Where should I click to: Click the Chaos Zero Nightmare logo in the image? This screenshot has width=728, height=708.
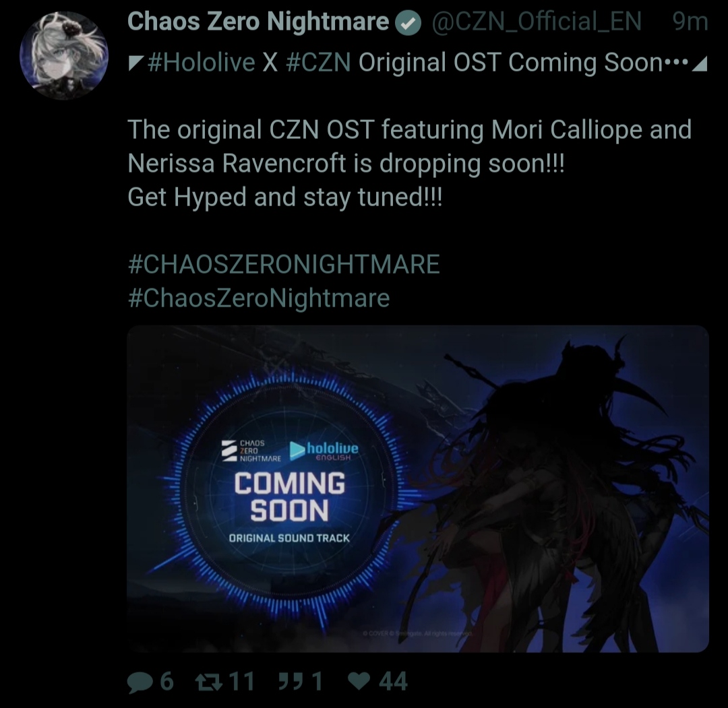click(251, 451)
